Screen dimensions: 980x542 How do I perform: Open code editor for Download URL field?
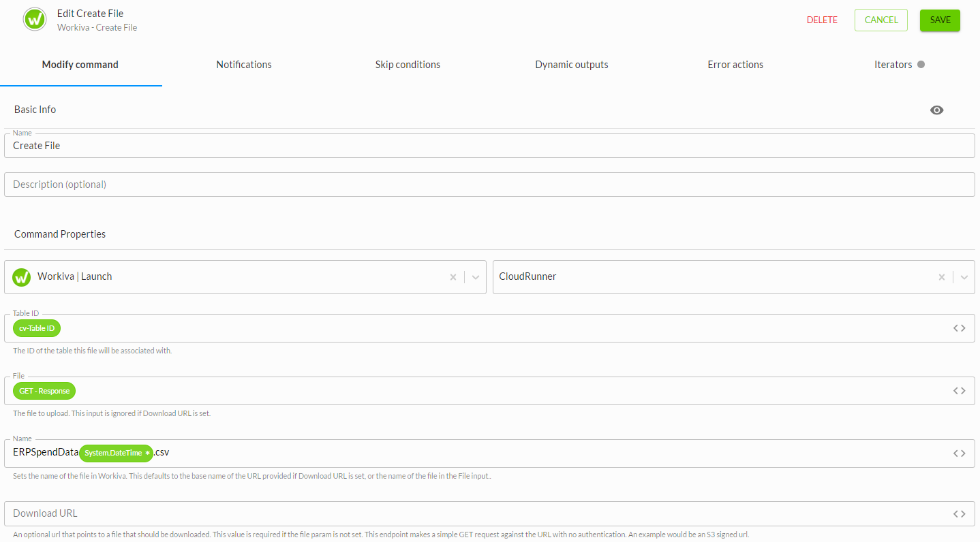pos(959,514)
